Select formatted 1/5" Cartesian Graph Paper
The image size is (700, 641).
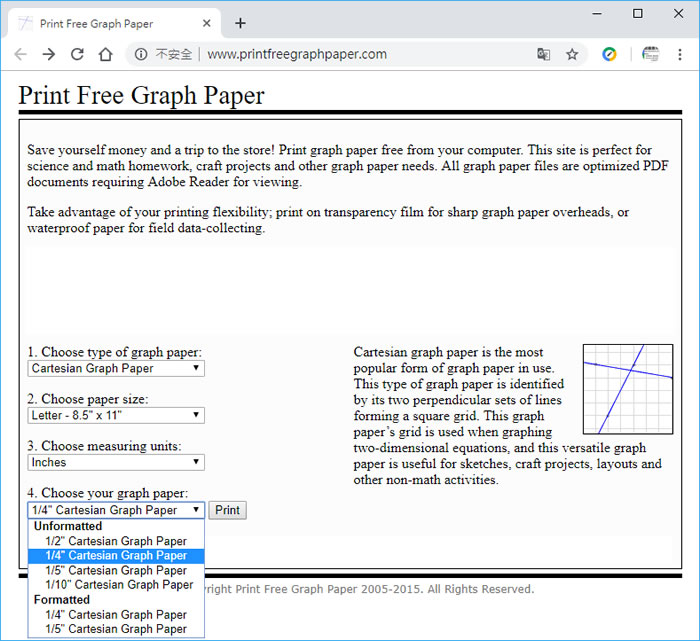click(116, 629)
